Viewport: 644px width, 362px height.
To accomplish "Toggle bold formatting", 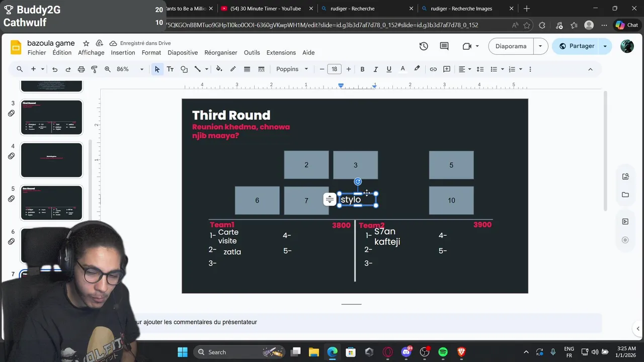I will pyautogui.click(x=362, y=69).
